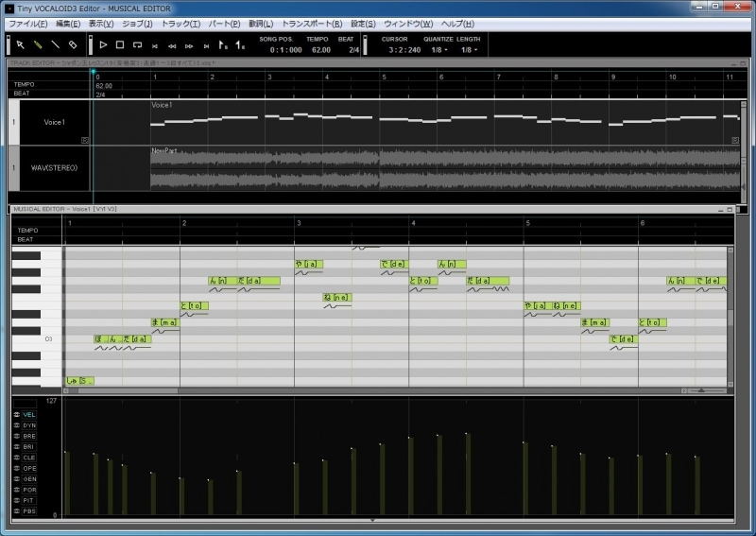This screenshot has height=536, width=756.
Task: Click the collapse triangle below the control parameter panel
Action: (x=372, y=520)
